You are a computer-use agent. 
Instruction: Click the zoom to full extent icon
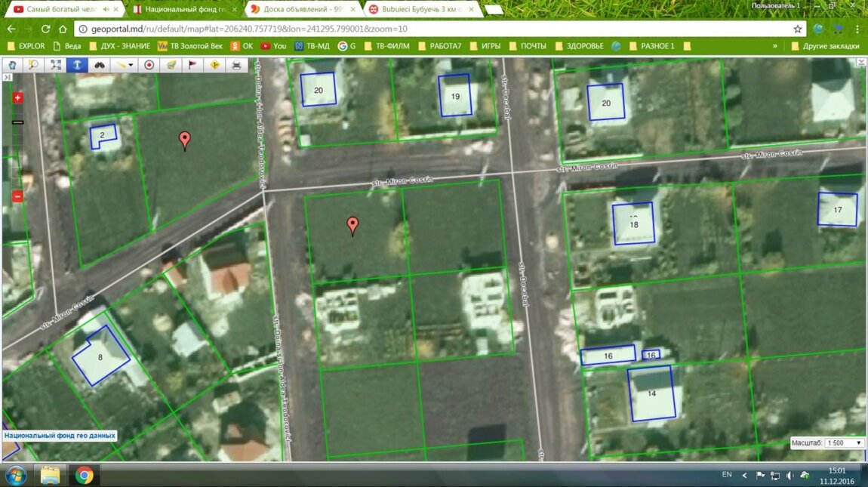[56, 65]
